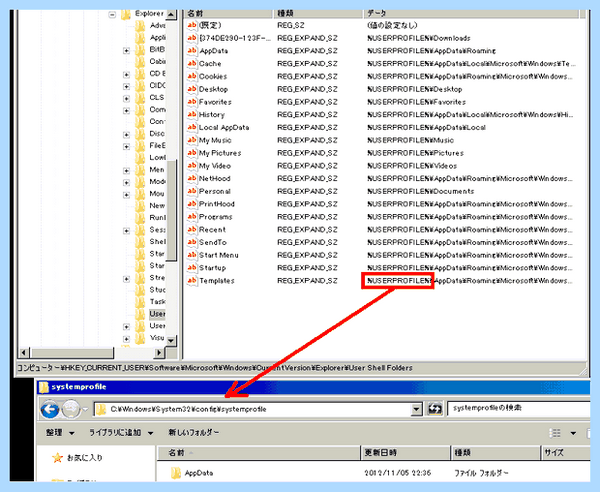Select the Recent value's ab icon

click(x=192, y=230)
